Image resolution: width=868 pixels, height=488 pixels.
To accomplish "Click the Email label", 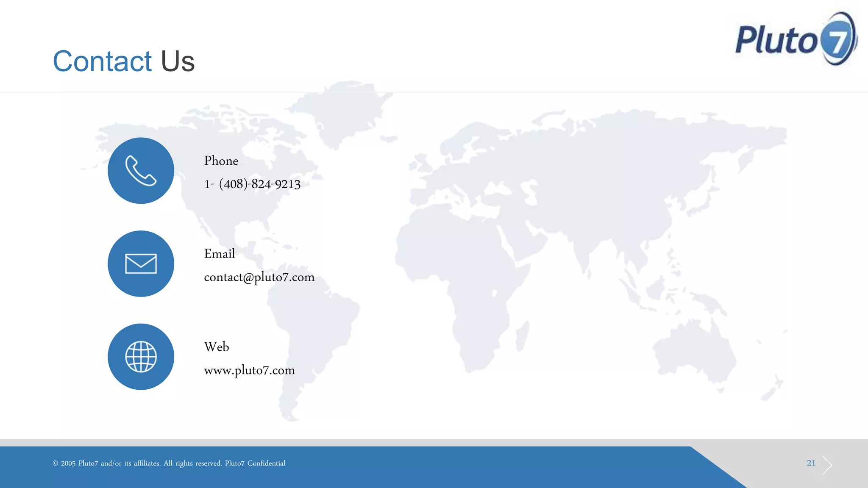I will point(219,254).
